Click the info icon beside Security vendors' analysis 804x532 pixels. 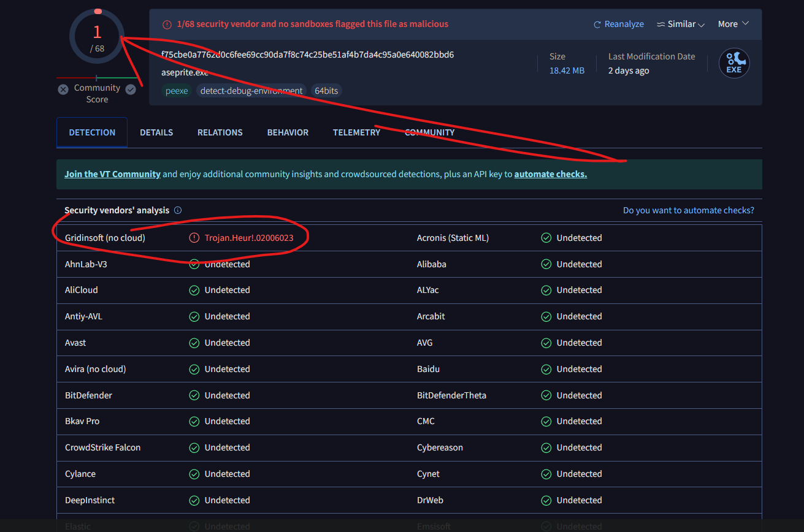click(178, 210)
